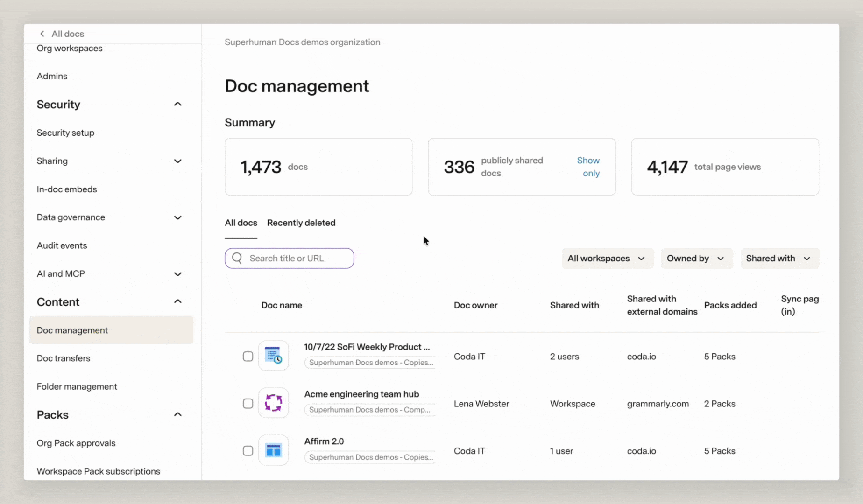Viewport: 863px width, 504px height.
Task: Click the Workspace shared-with cell
Action: [573, 404]
